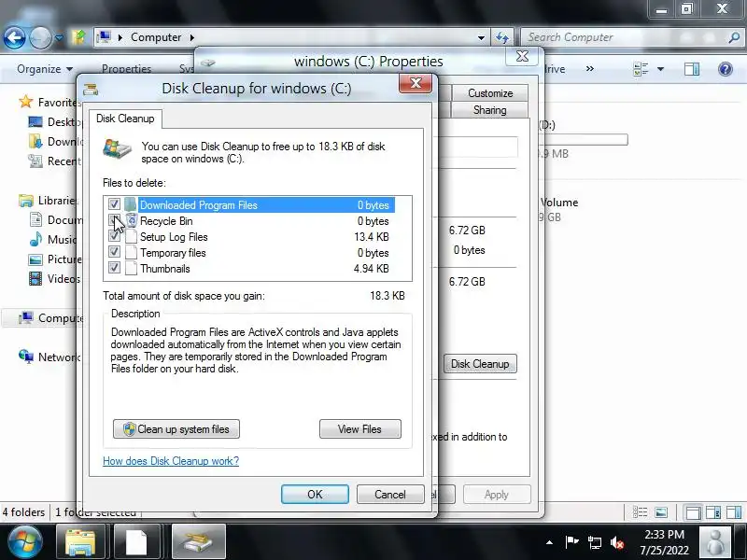
Task: Open Documents library in navigation pane
Action: [56, 220]
